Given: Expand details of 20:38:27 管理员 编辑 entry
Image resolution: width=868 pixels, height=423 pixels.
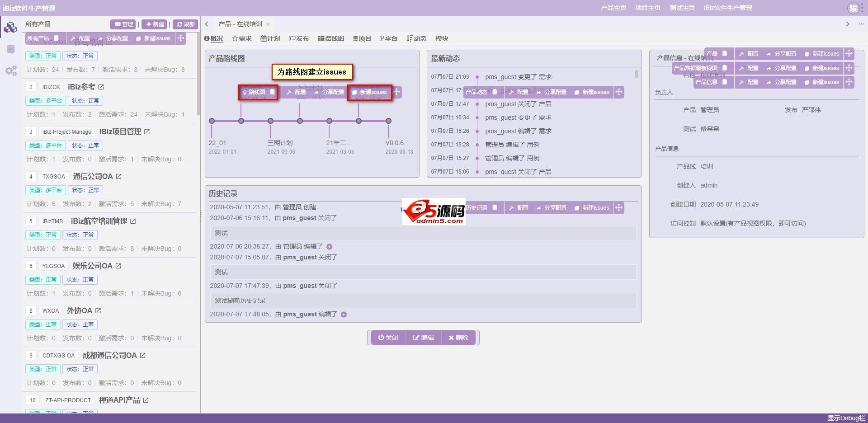Looking at the screenshot, I should [329, 247].
